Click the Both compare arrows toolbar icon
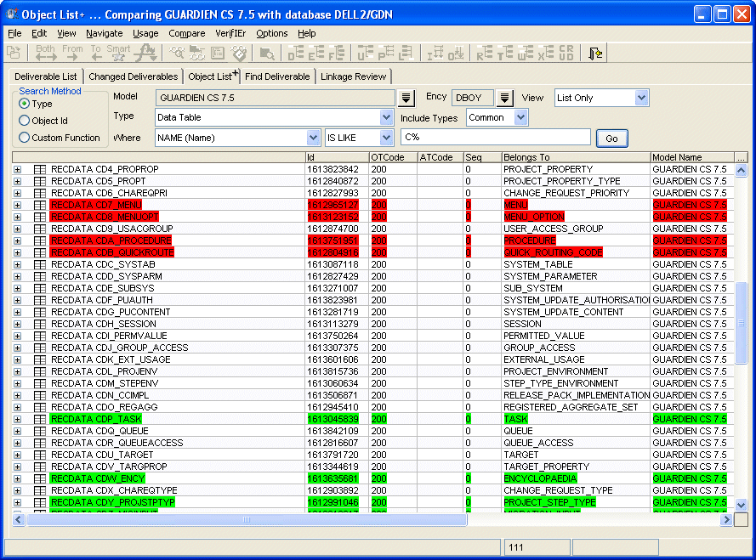 click(x=45, y=54)
